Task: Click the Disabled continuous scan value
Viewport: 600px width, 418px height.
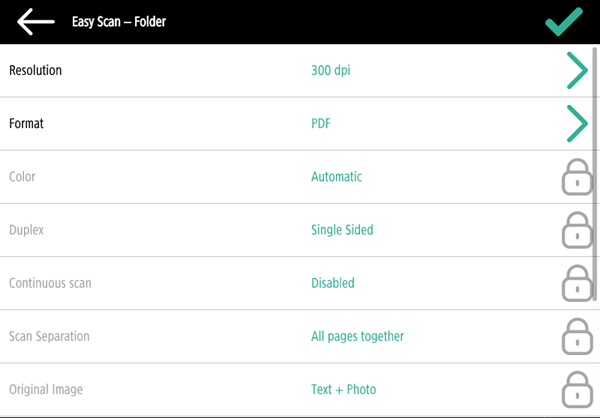Action: (x=332, y=283)
